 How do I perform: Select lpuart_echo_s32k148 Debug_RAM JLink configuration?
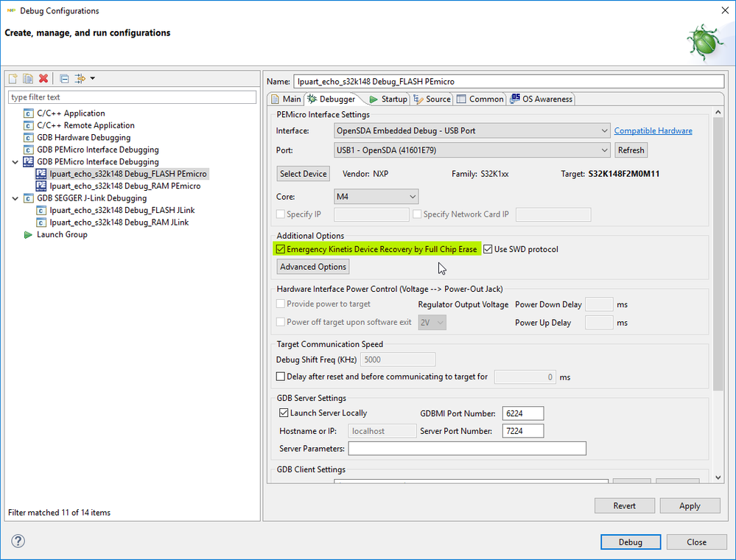pos(119,223)
